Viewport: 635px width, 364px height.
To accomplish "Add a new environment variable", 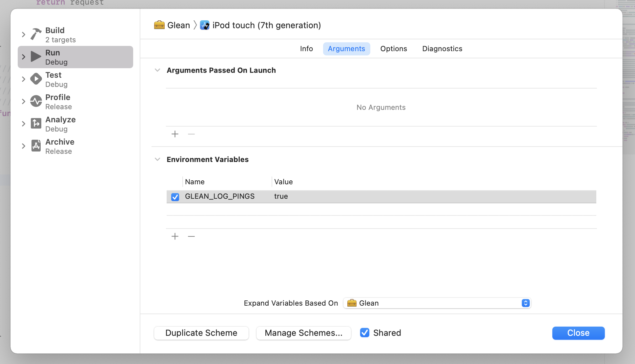I will coord(175,236).
